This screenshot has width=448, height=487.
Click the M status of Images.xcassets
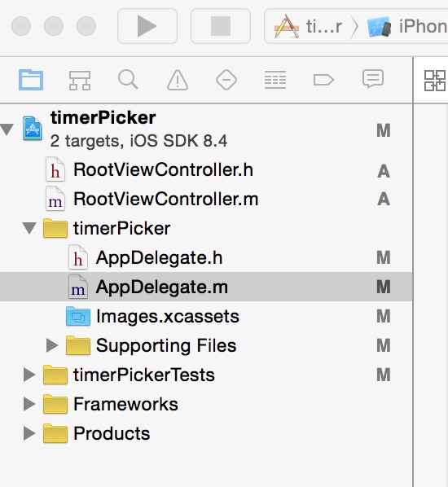(x=384, y=316)
